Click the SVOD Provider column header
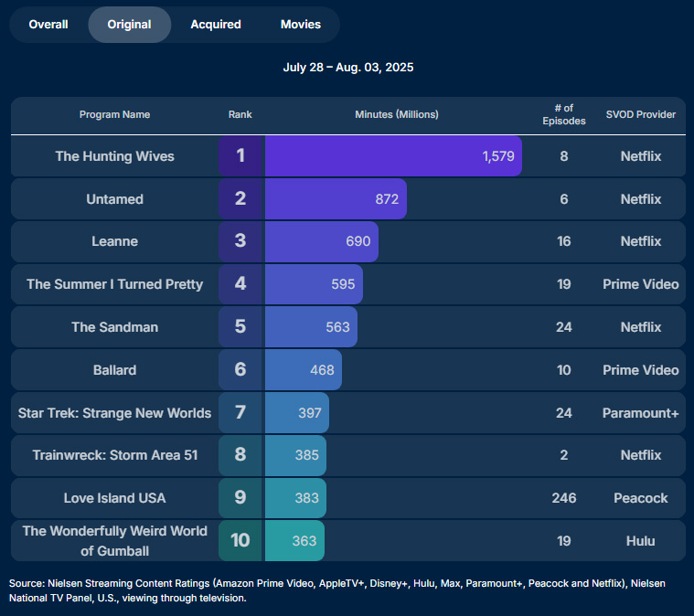This screenshot has width=694, height=616. click(640, 114)
